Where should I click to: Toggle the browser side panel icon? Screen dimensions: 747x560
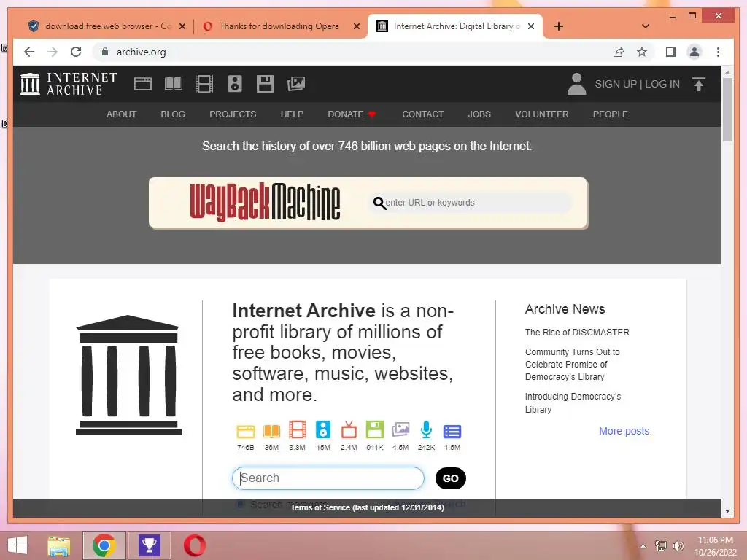[671, 52]
